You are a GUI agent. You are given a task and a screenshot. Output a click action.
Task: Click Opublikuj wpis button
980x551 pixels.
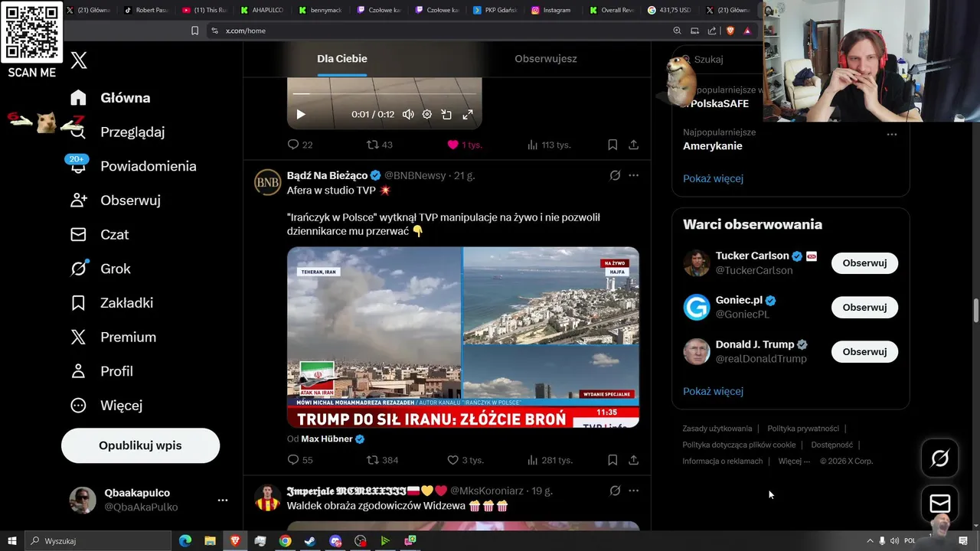pyautogui.click(x=140, y=445)
